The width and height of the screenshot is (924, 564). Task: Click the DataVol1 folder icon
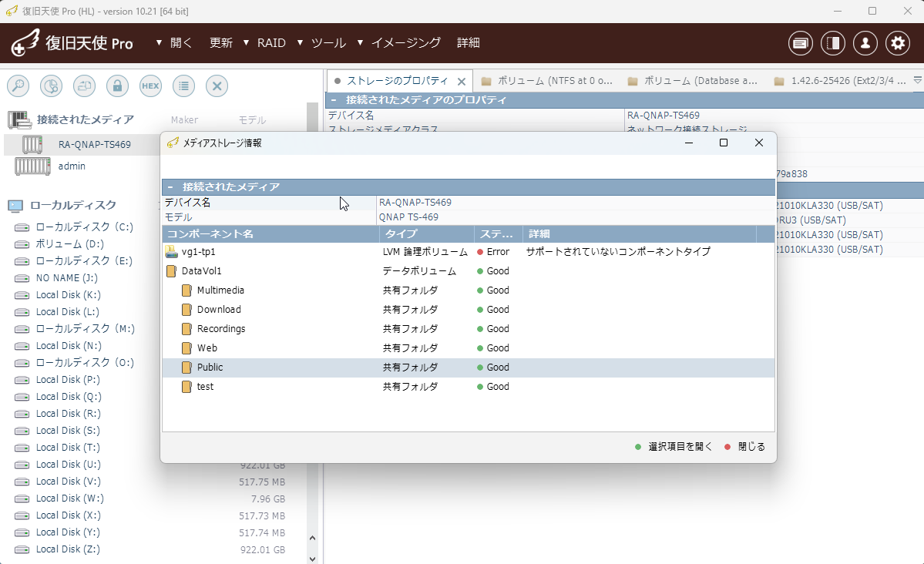coord(172,271)
